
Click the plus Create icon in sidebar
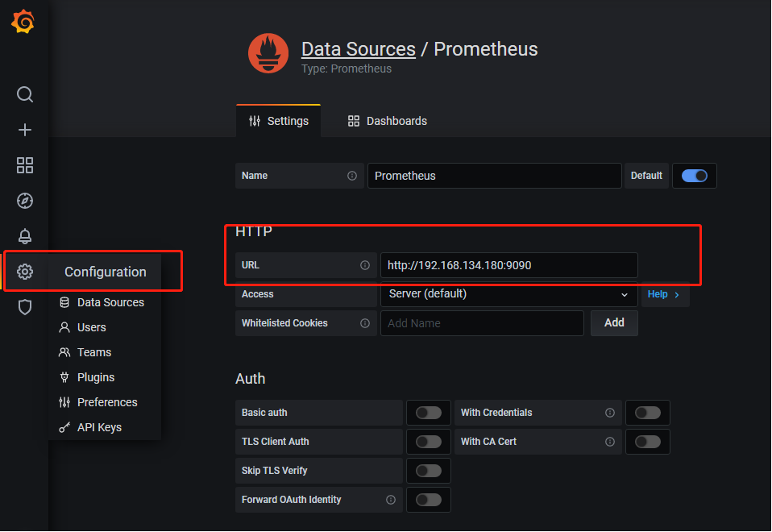click(25, 130)
